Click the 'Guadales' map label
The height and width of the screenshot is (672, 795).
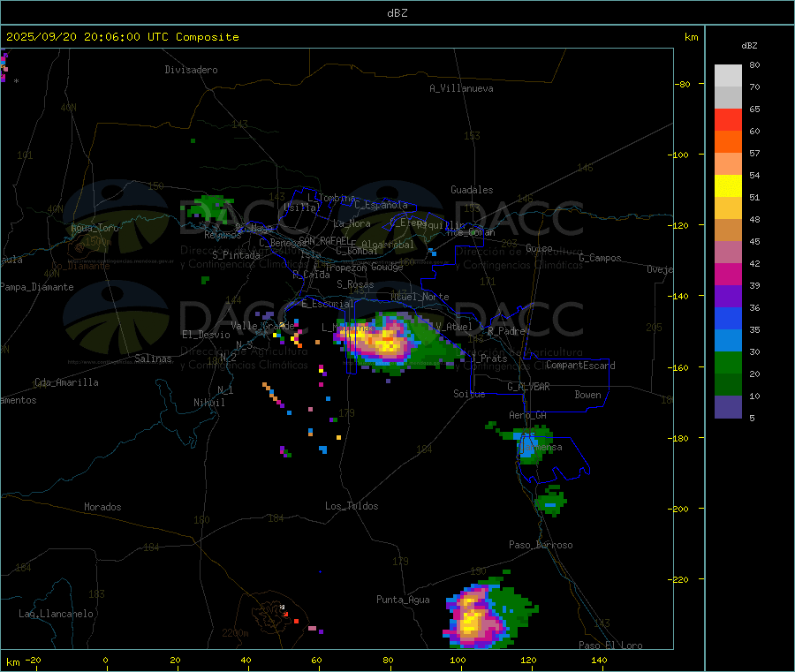(x=472, y=190)
